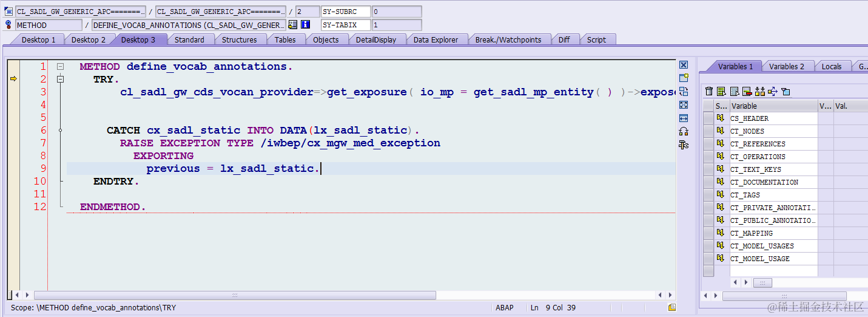The width and height of the screenshot is (868, 317).
Task: Switch to the Desktop 1 tab
Action: tap(38, 39)
